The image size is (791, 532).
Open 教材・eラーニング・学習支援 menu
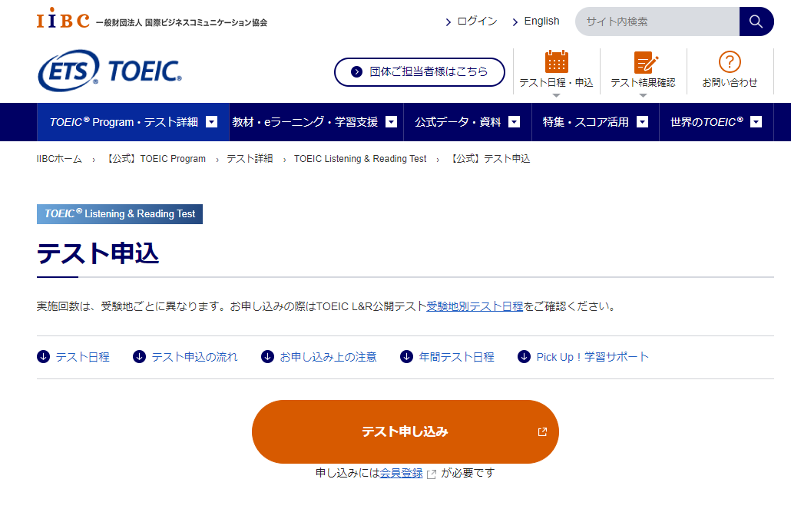pyautogui.click(x=316, y=122)
